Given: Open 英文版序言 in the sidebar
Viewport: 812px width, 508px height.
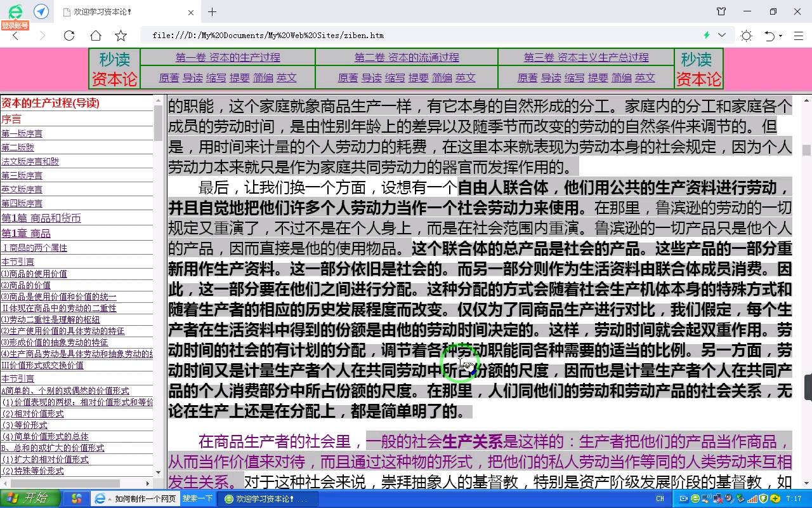Looking at the screenshot, I should 22,189.
